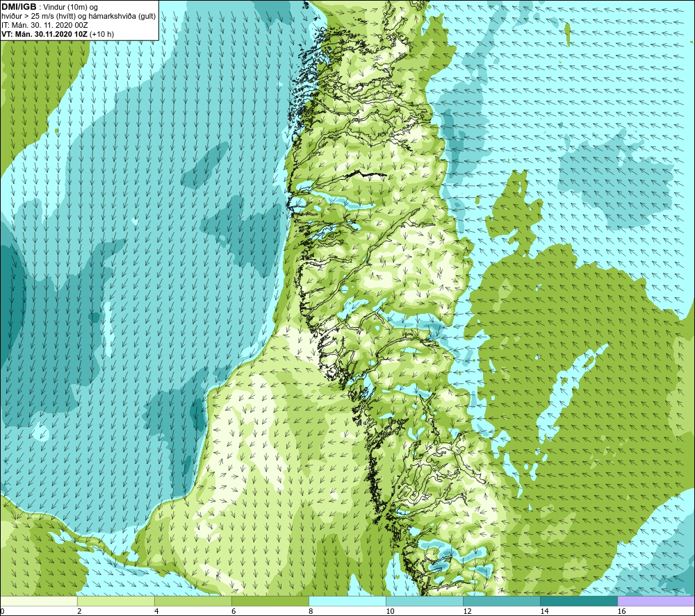Click the 14–16 m/s dark teal swatch
The height and width of the screenshot is (616, 695).
pyautogui.click(x=579, y=601)
